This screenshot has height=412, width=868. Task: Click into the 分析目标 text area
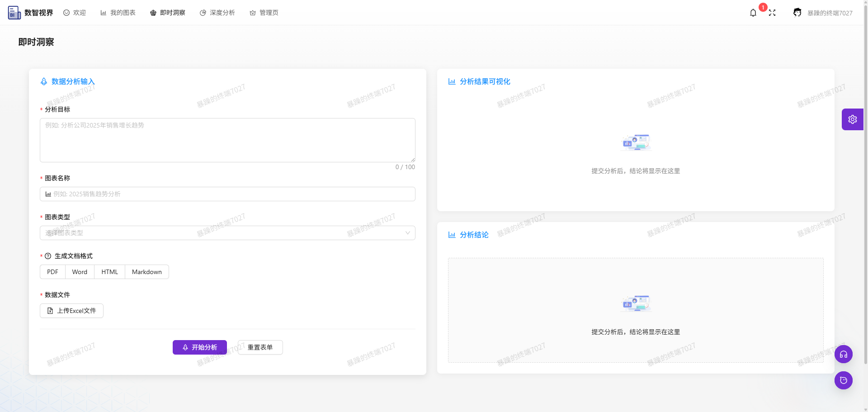click(227, 140)
